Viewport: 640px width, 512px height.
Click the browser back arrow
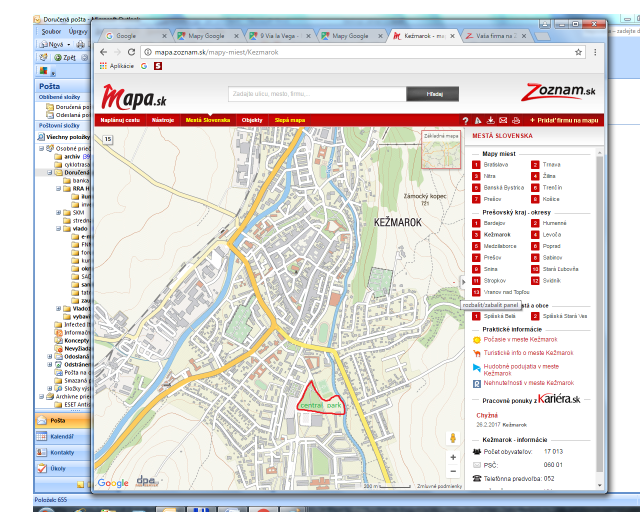104,52
